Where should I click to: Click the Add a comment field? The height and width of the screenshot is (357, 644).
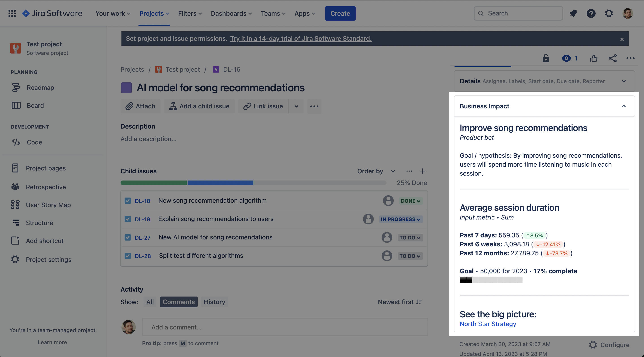(285, 327)
